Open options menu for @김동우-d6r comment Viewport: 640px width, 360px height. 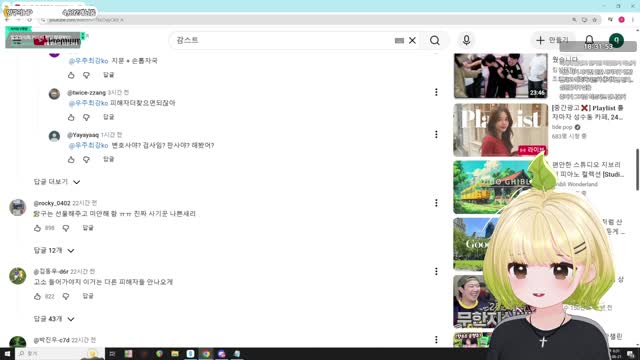(x=436, y=271)
